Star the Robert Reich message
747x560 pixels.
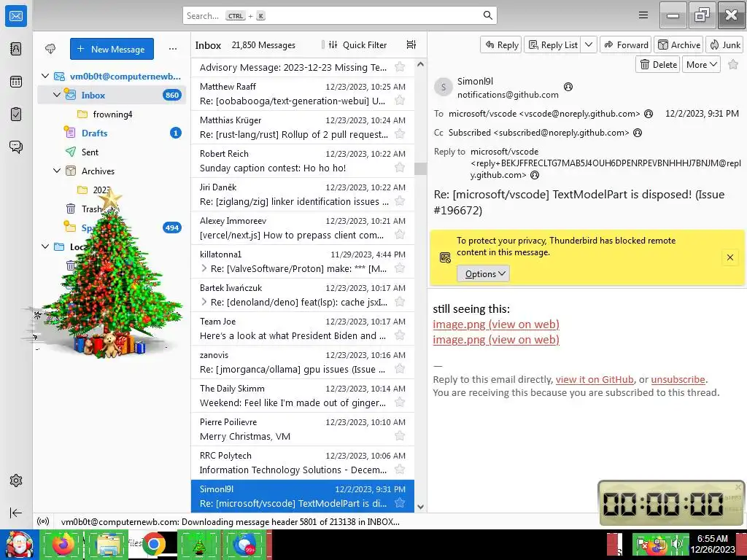tap(400, 167)
